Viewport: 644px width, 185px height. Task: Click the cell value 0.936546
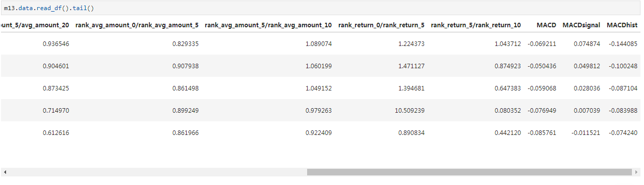point(56,44)
